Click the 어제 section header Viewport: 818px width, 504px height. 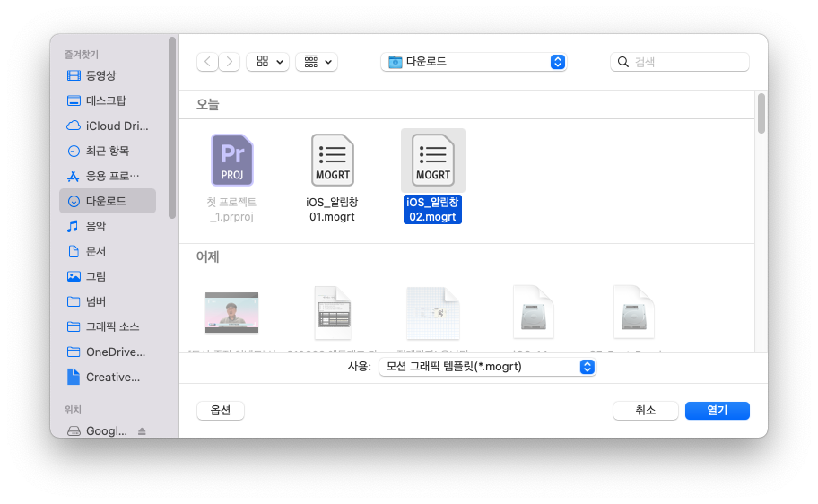[207, 257]
